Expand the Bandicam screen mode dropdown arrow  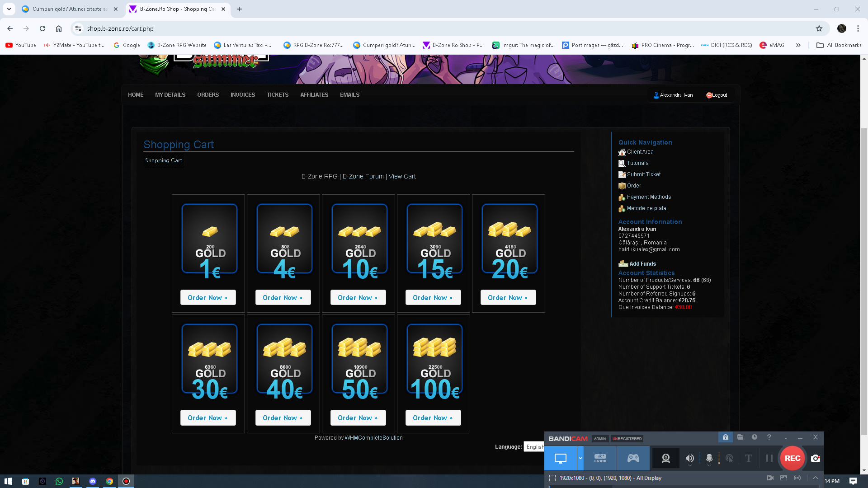(580, 458)
